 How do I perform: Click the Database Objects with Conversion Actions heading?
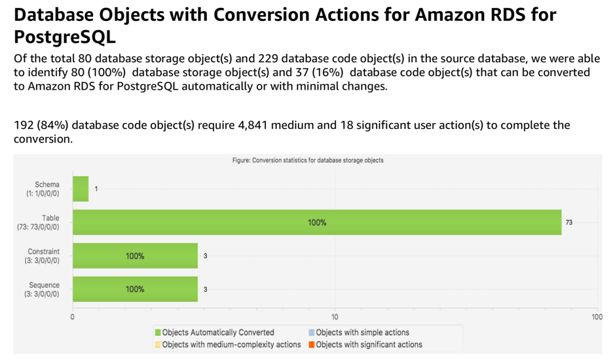(x=285, y=25)
